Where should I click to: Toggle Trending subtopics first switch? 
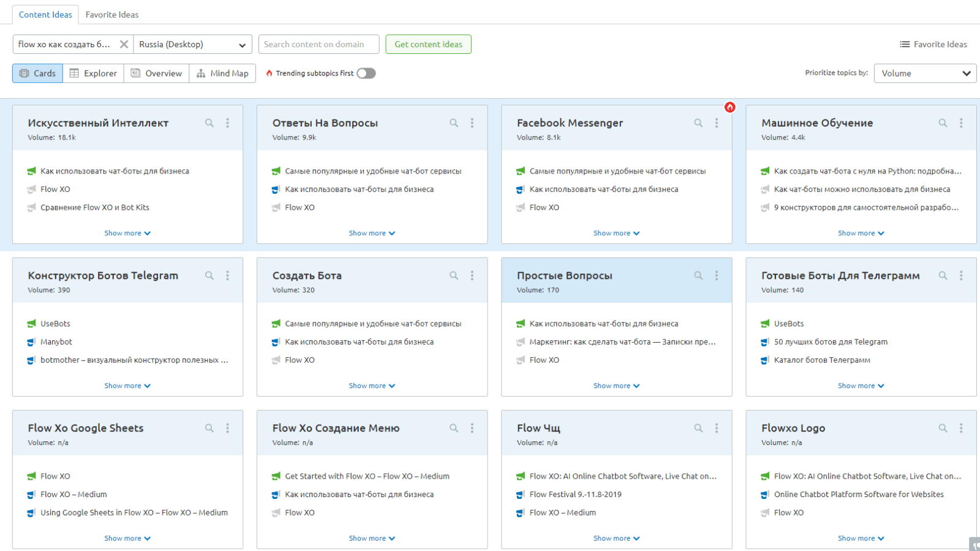click(366, 74)
